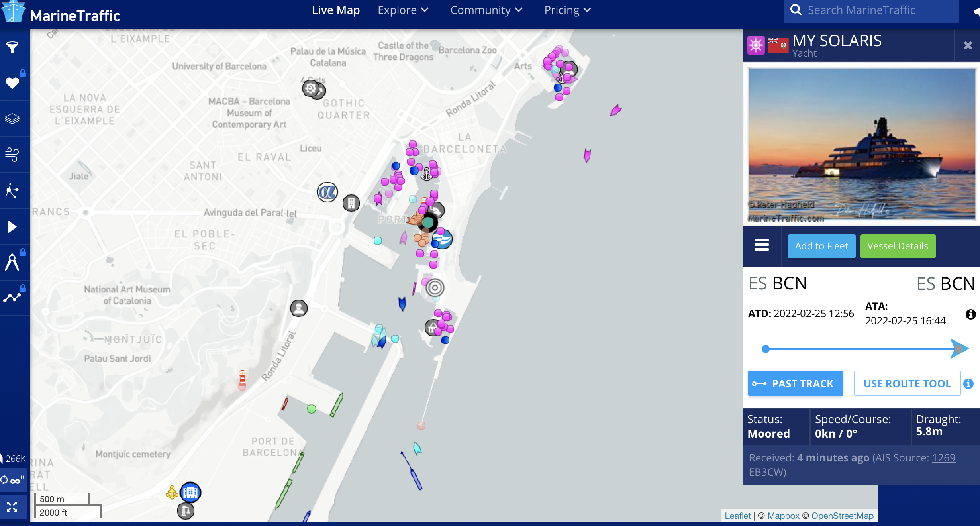
Task: Open the Pricing dropdown
Action: (x=567, y=10)
